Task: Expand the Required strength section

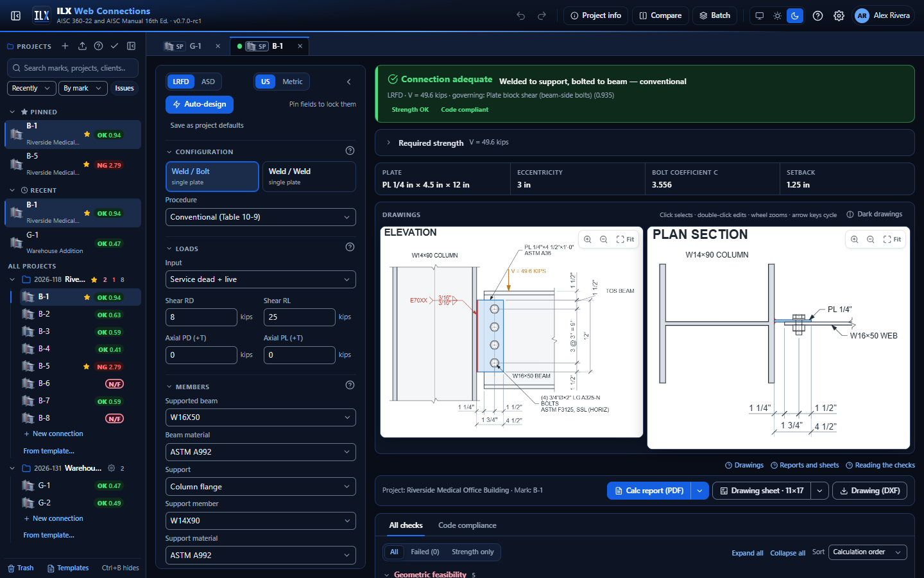Action: click(x=645, y=143)
